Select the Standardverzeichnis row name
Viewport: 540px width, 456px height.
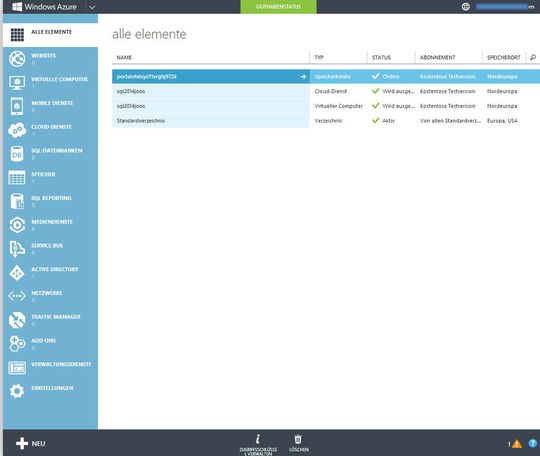pos(141,121)
